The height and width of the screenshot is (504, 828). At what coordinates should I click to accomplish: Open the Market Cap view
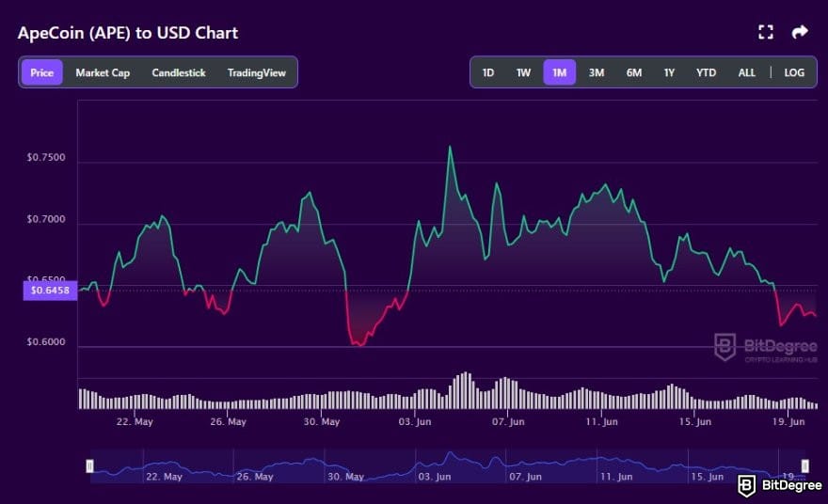click(x=103, y=72)
